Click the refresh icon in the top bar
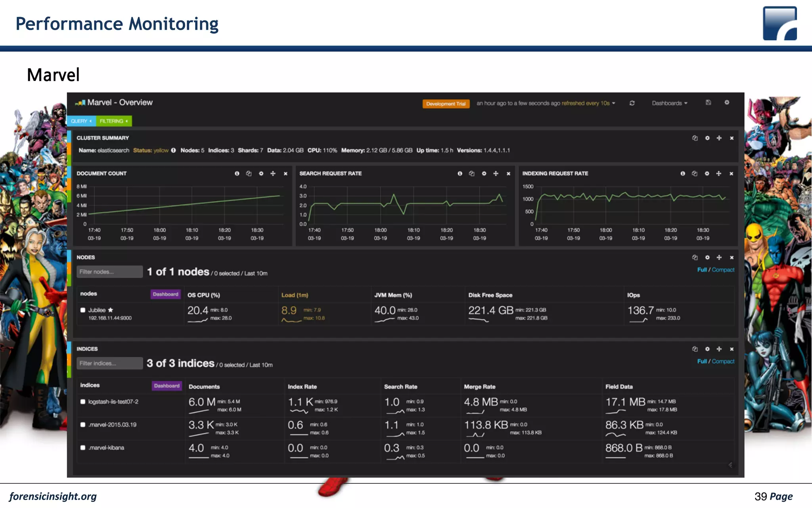This screenshot has width=812, height=508. click(x=632, y=103)
